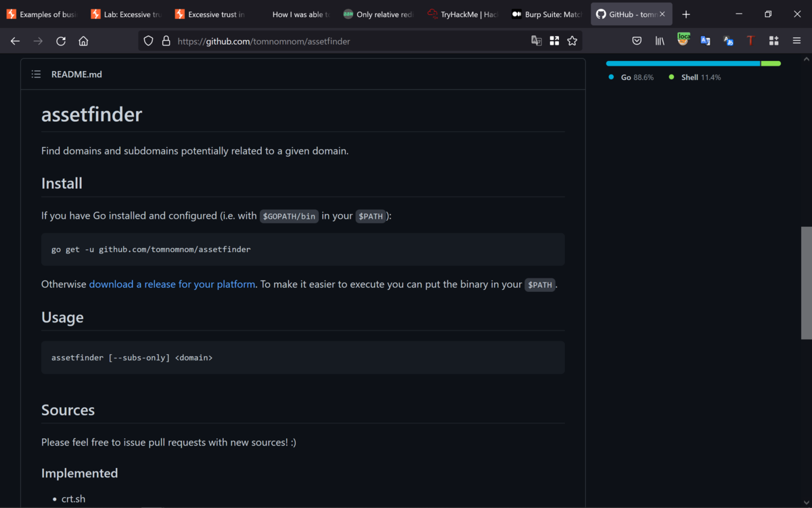Click the assetfinder usage code block
812x508 pixels.
click(302, 357)
